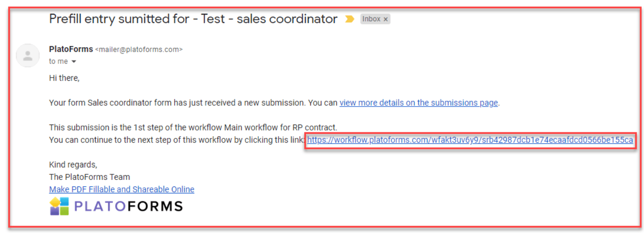Click the PLATOFORMS wordmark text in the signature
Screen dimensions: 644x233
pos(128,206)
